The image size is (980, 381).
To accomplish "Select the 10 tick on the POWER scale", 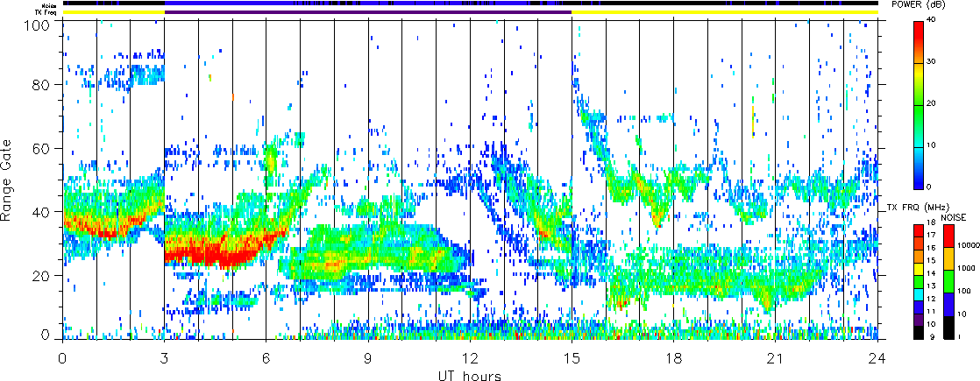I will point(933,145).
